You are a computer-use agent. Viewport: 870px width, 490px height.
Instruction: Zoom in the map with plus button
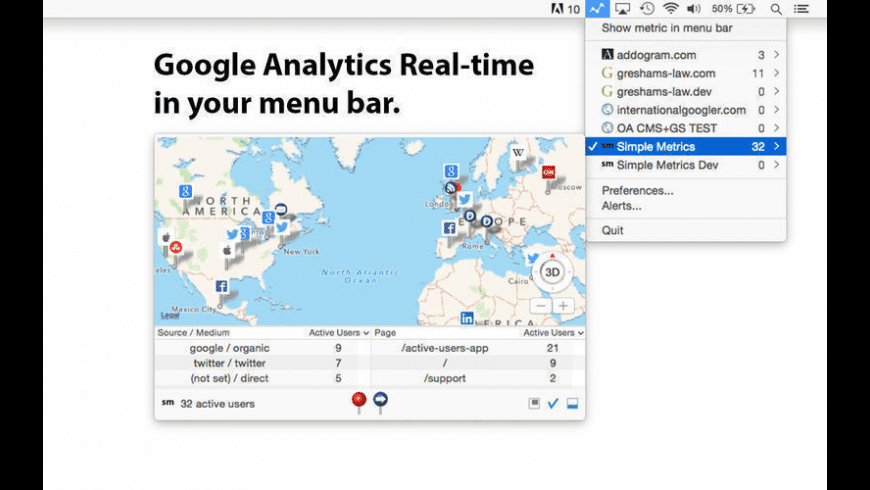tap(563, 306)
